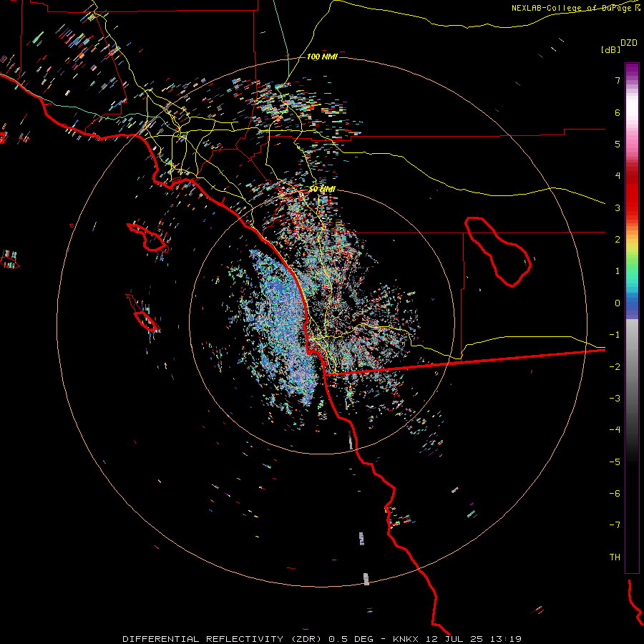
Task: Click the 3 tick on color scale
Action: click(x=618, y=208)
